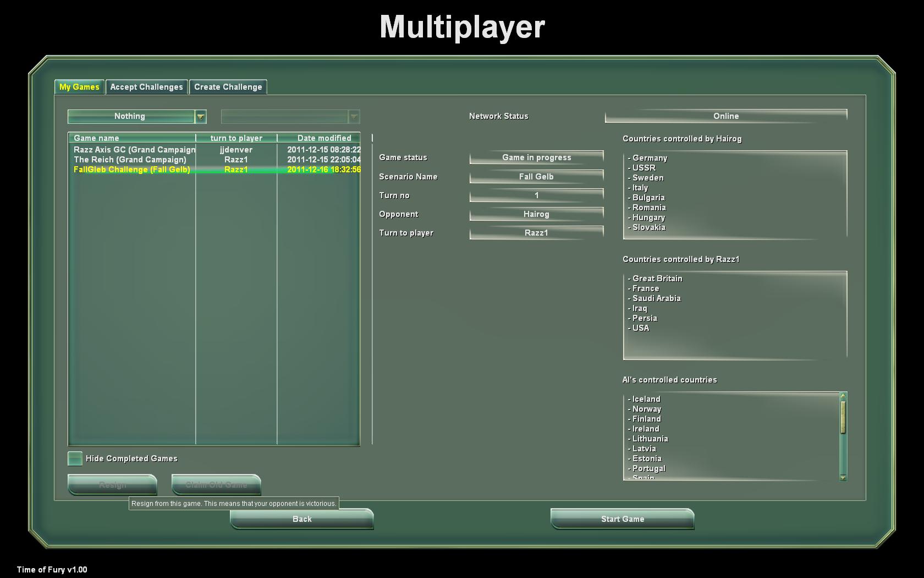Screen dimensions: 924x578
Task: Select the FallGleb Challenge game row
Action: (x=215, y=170)
